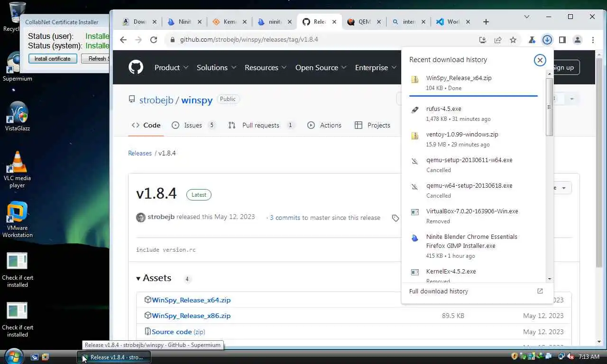Reload the GitHub release page
This screenshot has height=364, width=607.
tap(154, 40)
